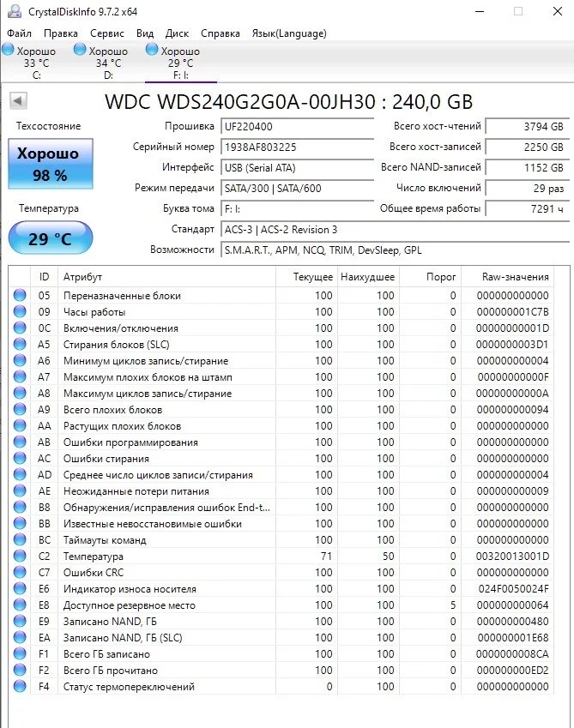Open the Файл menu
This screenshot has width=574, height=728.
click(19, 33)
